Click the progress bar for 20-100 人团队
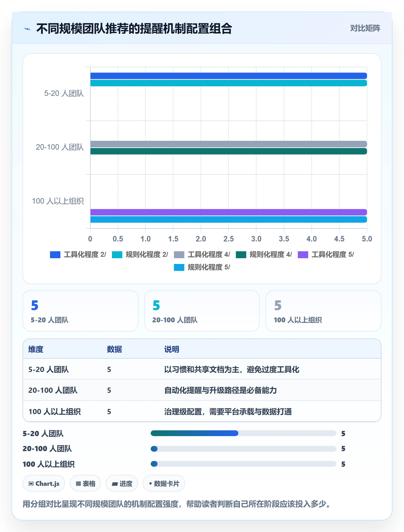The height and width of the screenshot is (532, 404). (244, 449)
